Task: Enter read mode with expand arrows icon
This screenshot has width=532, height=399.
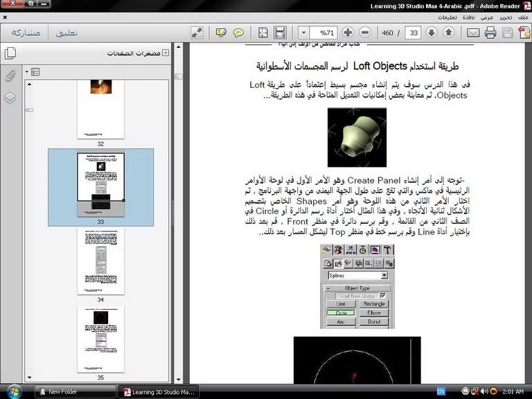Action: [x=197, y=33]
